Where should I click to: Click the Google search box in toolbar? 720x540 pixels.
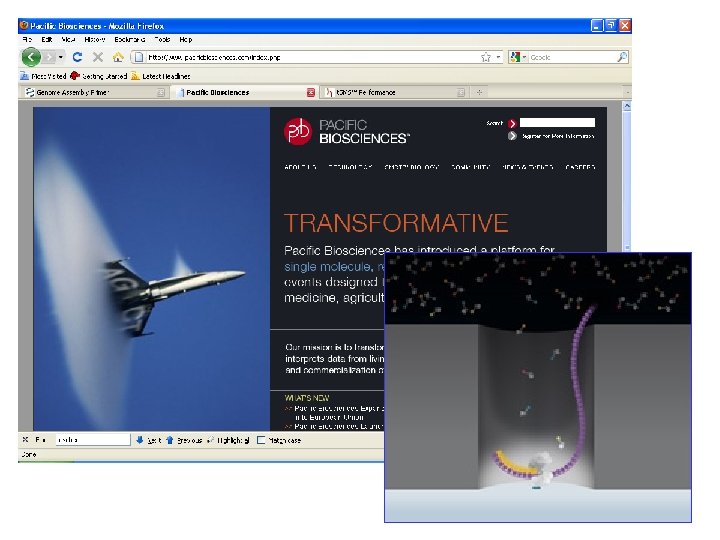pos(572,57)
